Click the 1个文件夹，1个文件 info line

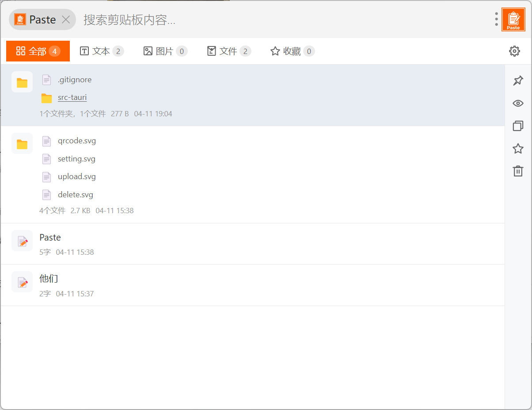point(106,114)
